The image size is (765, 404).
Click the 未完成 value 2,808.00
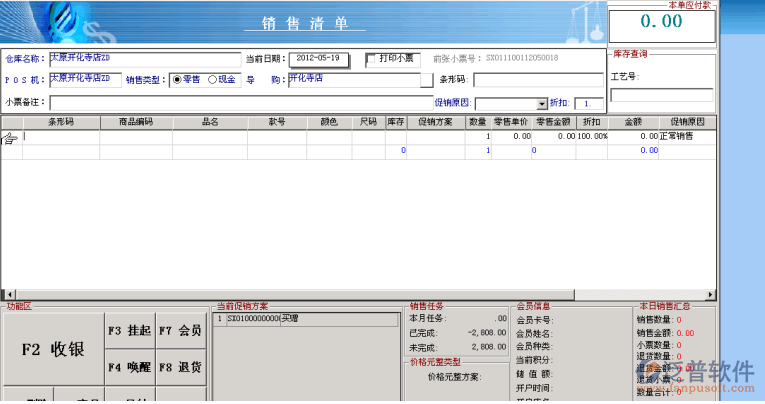(x=489, y=347)
